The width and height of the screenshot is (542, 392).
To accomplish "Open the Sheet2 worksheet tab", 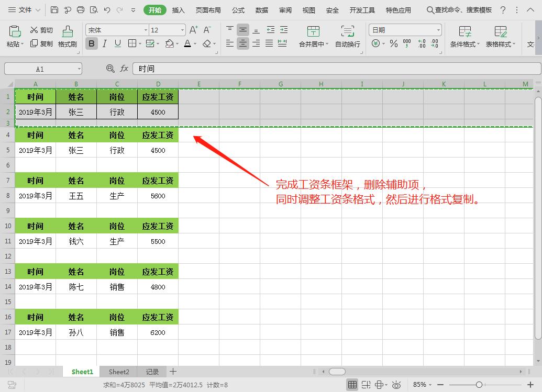I will [118, 372].
